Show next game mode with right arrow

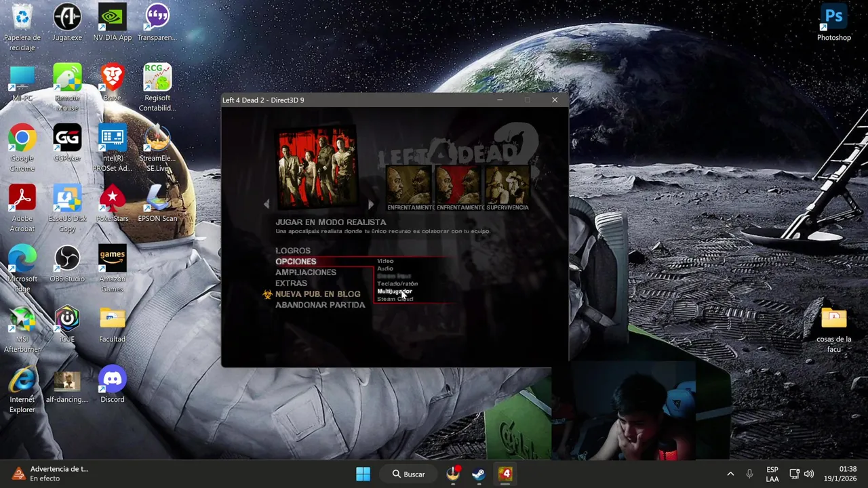(370, 203)
